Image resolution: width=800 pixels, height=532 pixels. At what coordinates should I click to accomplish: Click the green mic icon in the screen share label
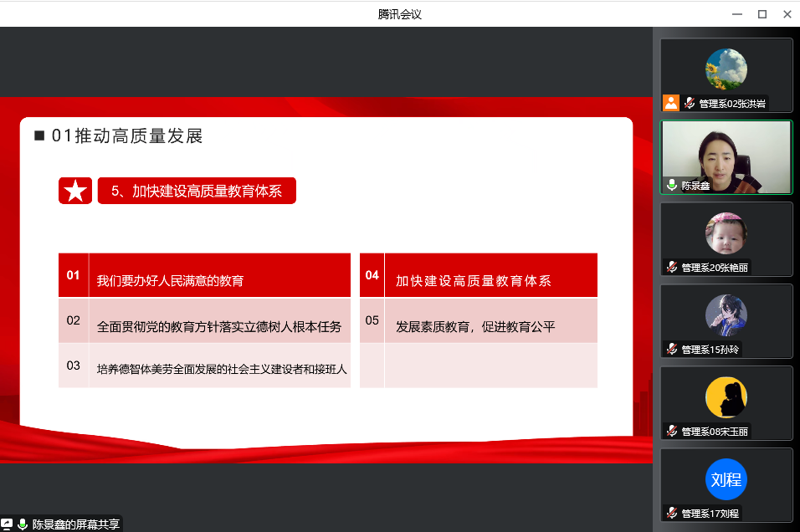point(23,524)
